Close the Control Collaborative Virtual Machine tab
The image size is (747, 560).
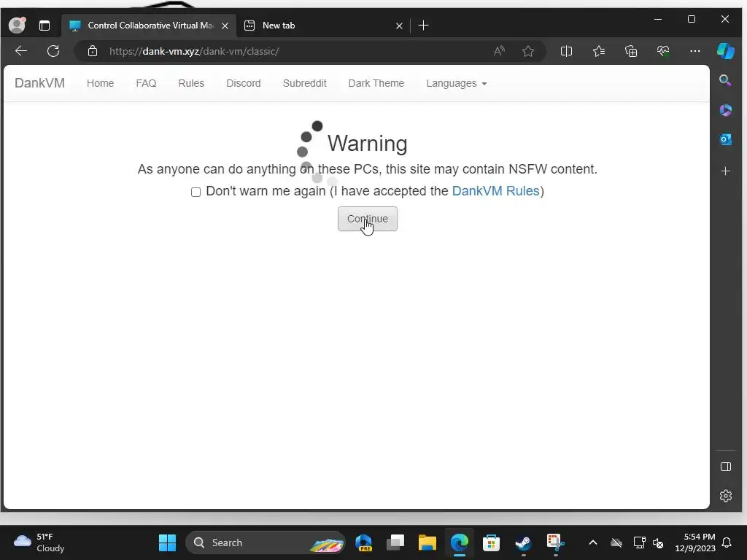click(x=225, y=26)
